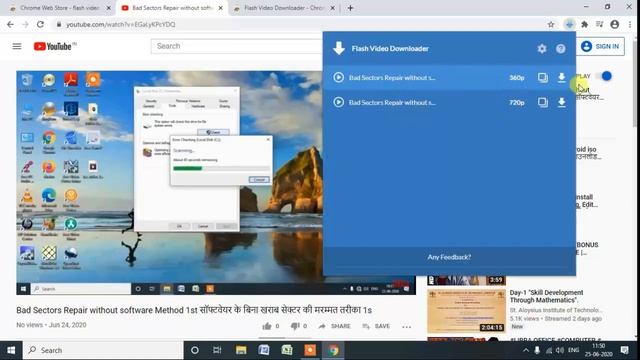Viewport: 640px width, 360px height.
Task: Download the 360p video
Action: (x=562, y=77)
